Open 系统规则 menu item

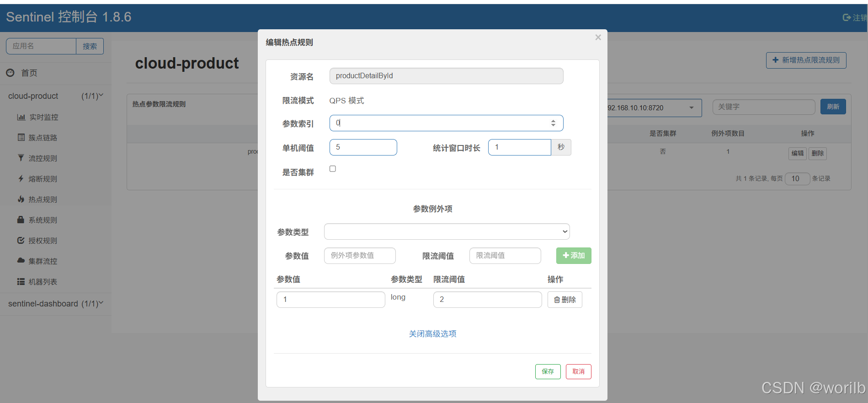[43, 220]
